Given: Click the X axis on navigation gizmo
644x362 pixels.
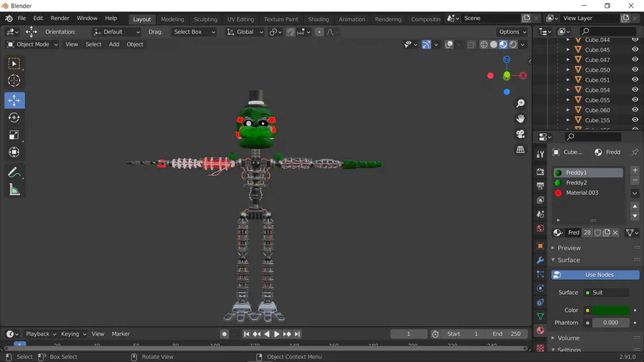Looking at the screenshot, I should (523, 76).
